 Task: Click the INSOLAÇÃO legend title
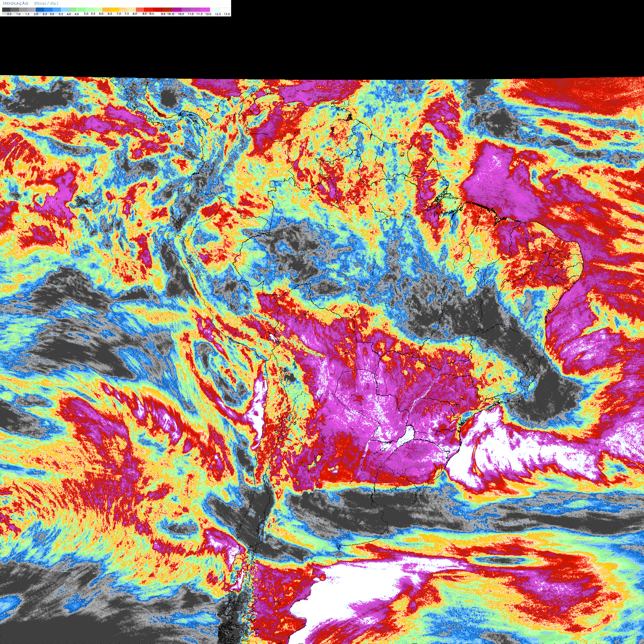tap(16, 3)
